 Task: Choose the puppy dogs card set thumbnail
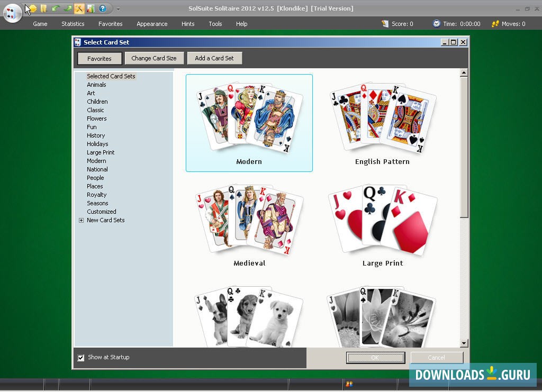[x=249, y=316]
